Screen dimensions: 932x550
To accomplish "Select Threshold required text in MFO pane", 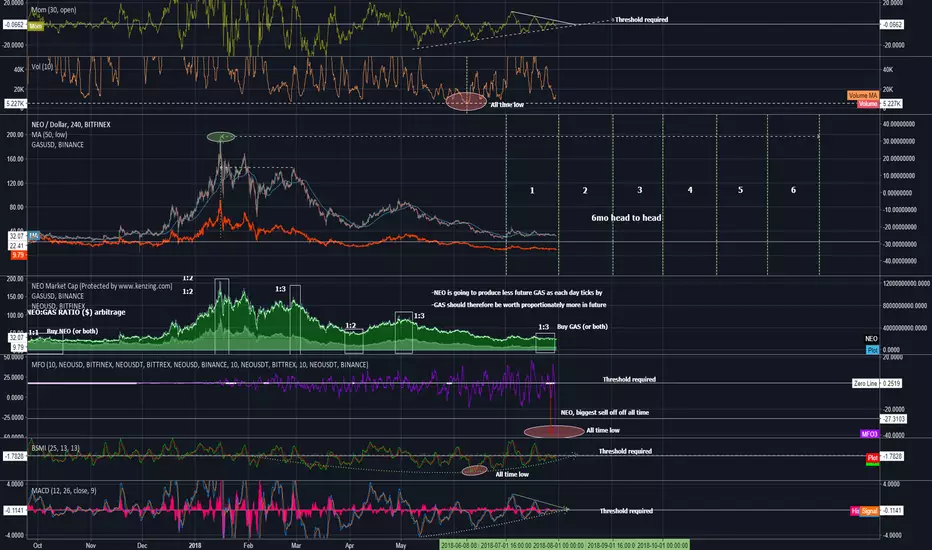I will (x=629, y=379).
